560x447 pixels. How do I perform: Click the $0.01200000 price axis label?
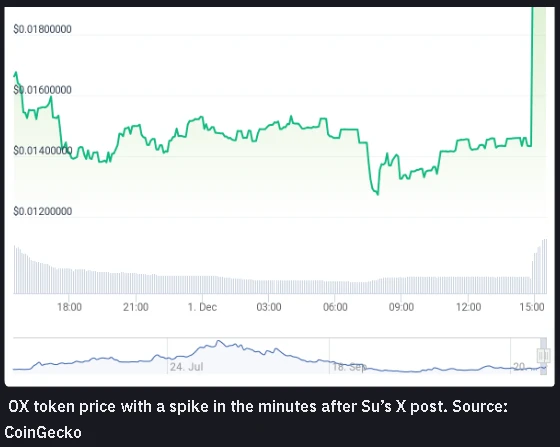[x=42, y=211]
